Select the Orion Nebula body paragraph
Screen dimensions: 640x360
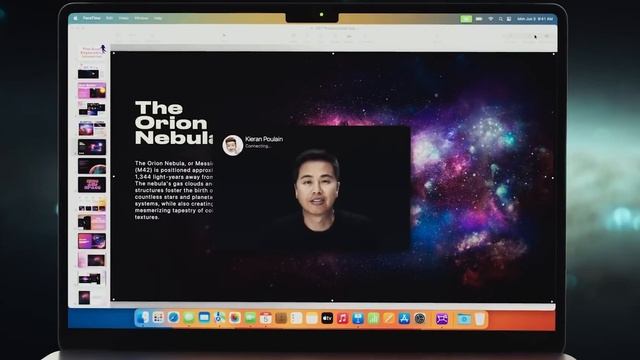coord(174,190)
